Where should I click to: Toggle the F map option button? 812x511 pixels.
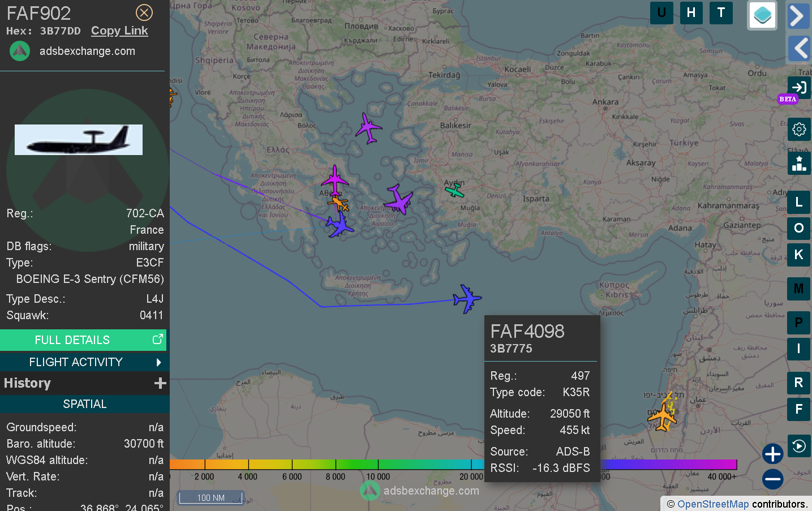click(798, 409)
